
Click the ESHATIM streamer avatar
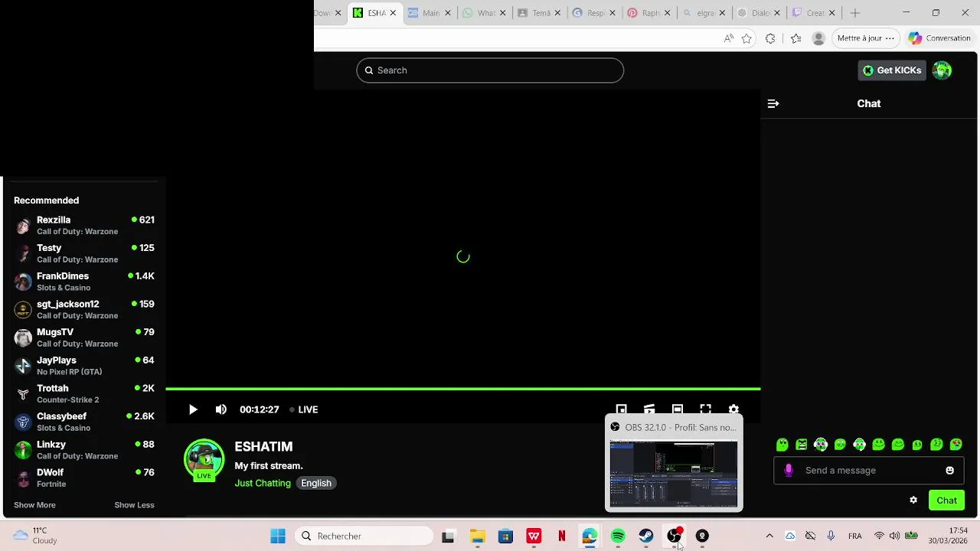[x=204, y=460]
